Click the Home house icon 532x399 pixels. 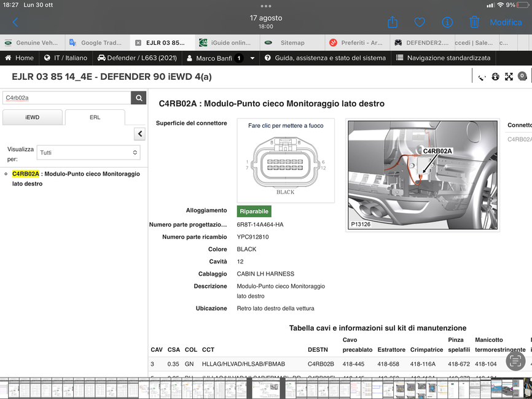pyautogui.click(x=8, y=58)
